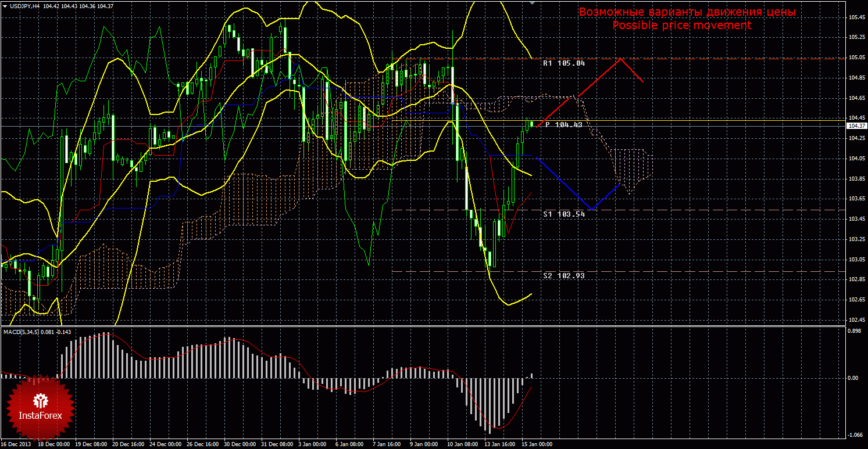Click the InstaForex logo badge
868x449 pixels.
(x=40, y=407)
